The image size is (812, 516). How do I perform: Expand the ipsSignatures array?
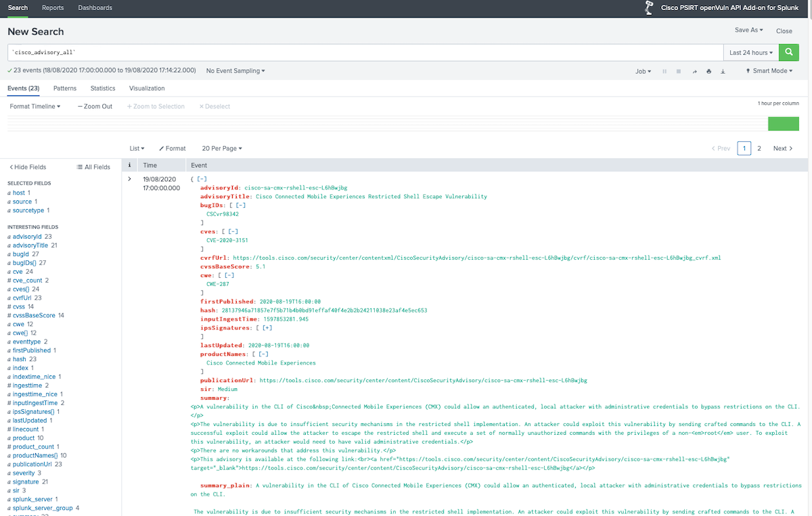point(267,327)
